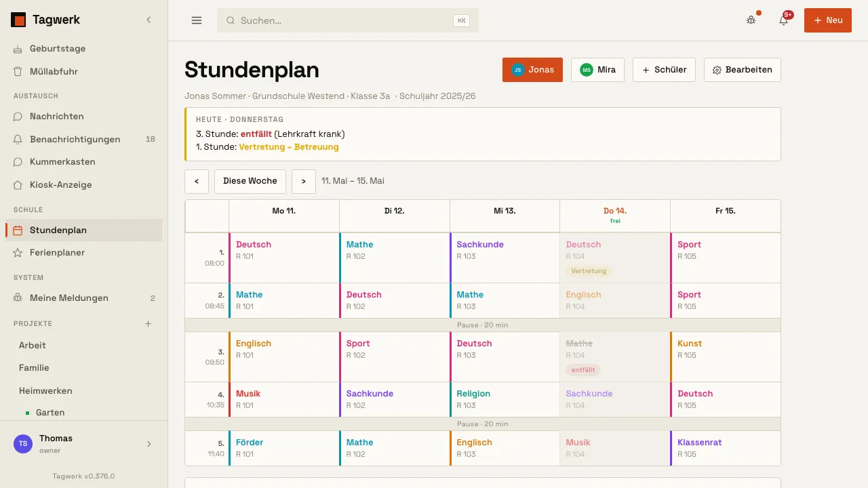This screenshot has width=868, height=488.
Task: Go to next week arrow
Action: 304,181
